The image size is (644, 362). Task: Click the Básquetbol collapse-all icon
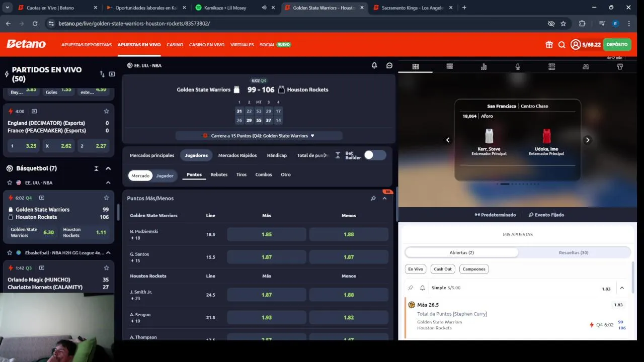pyautogui.click(x=96, y=168)
